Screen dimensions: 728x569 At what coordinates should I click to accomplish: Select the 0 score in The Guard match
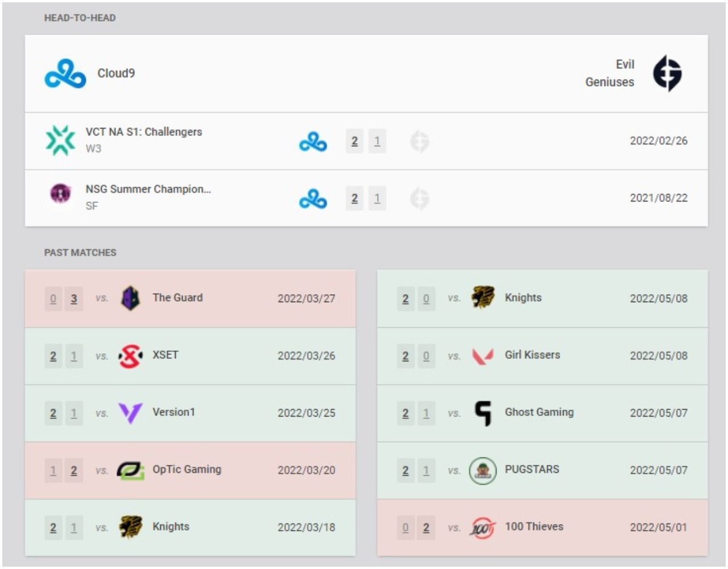(53, 297)
